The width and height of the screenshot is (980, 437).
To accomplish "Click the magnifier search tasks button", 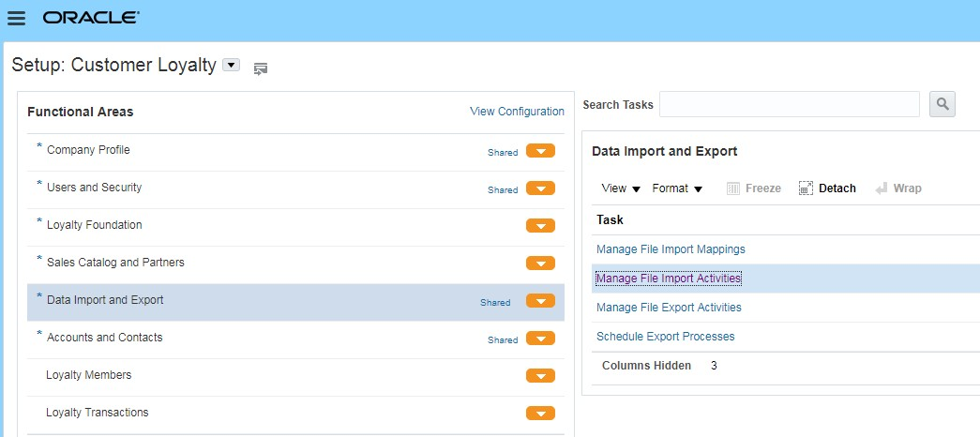I will click(942, 104).
